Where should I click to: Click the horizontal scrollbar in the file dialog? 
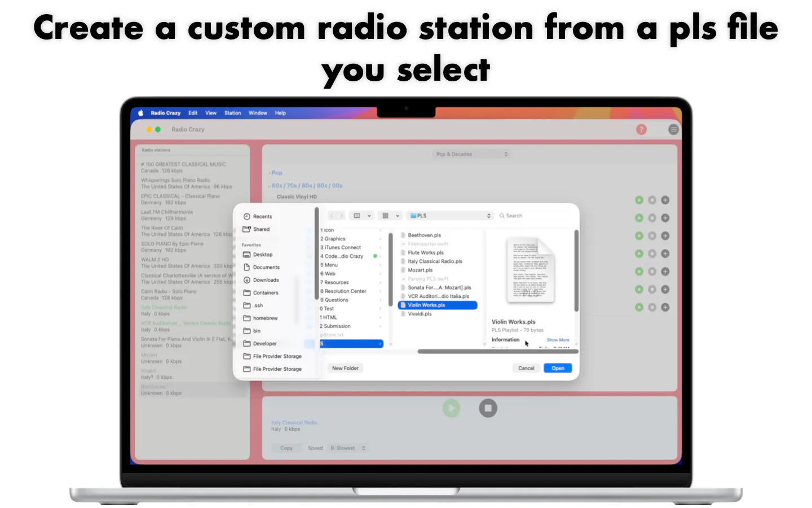[498, 351]
